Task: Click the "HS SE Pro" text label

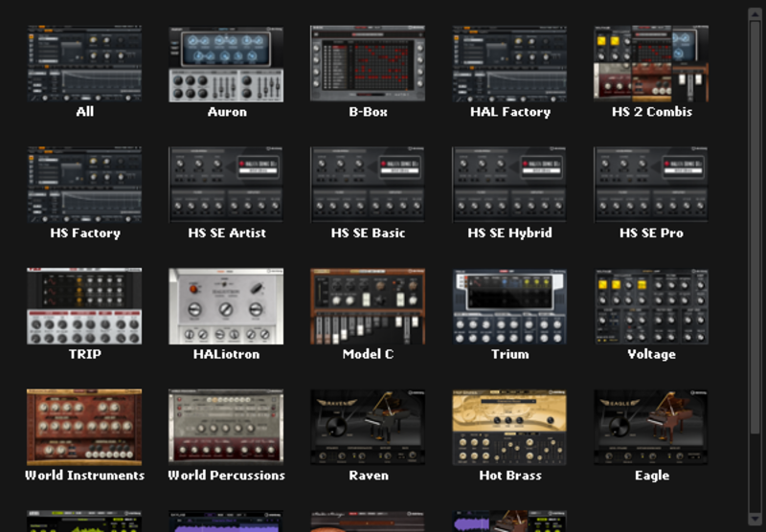Action: [652, 233]
